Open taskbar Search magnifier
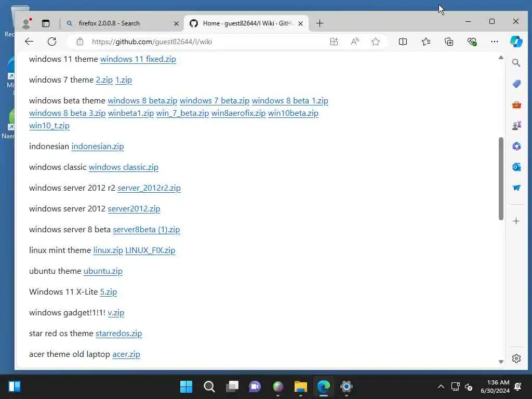Screen dimensions: 532x399 pyautogui.click(x=209, y=387)
